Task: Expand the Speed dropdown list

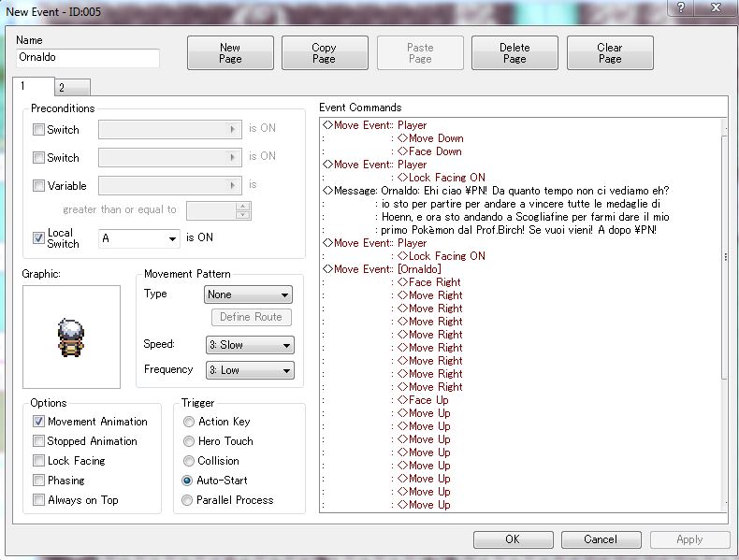Action: pyautogui.click(x=248, y=345)
